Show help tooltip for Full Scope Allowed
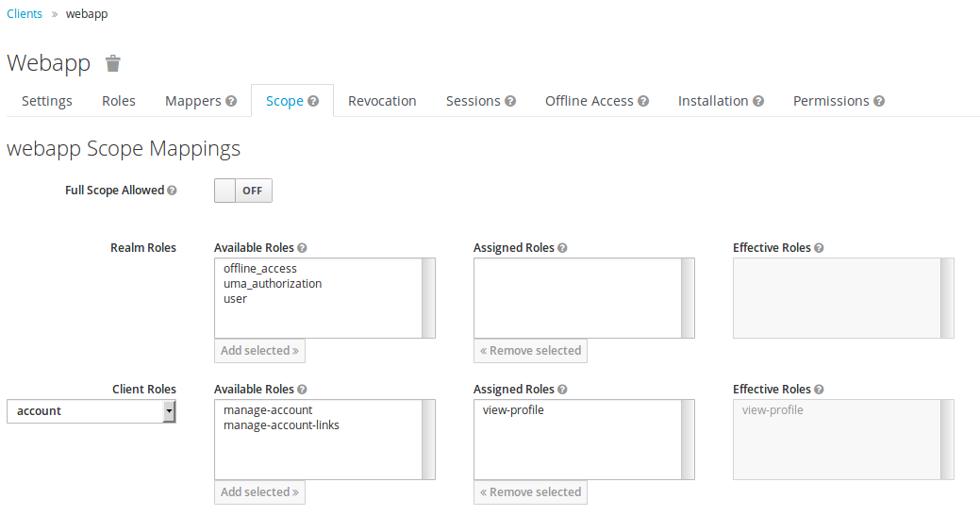 [172, 191]
